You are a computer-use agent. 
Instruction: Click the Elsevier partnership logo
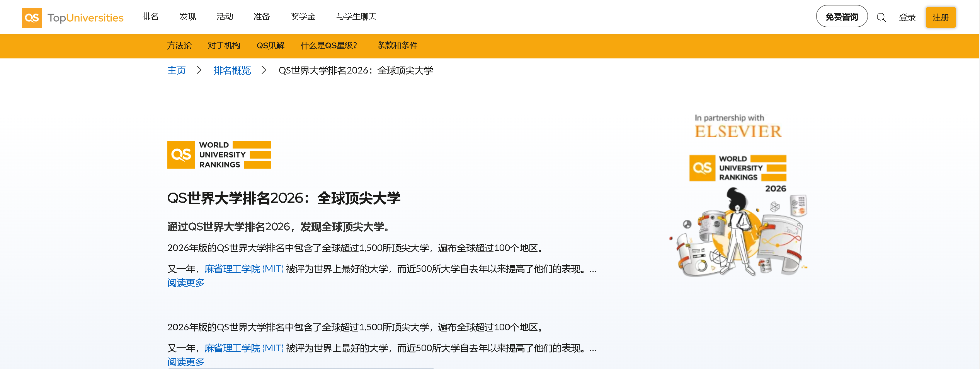click(x=738, y=127)
